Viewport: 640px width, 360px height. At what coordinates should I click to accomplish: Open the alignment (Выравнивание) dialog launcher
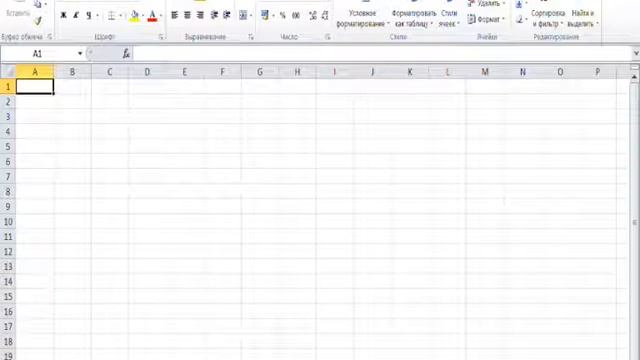(251, 37)
